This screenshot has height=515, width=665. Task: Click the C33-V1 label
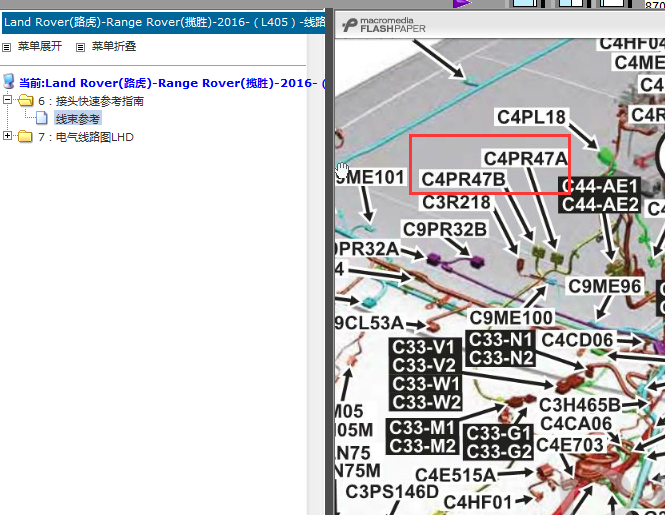(425, 347)
